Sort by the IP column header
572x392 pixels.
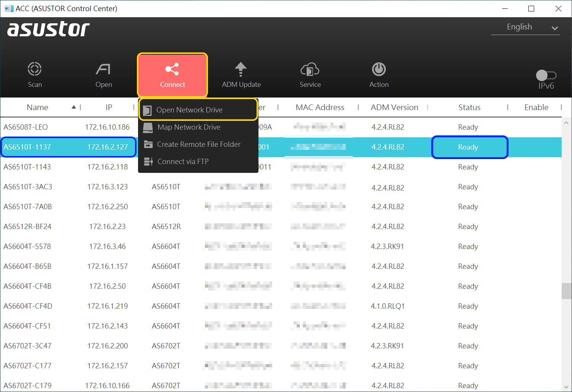point(109,107)
